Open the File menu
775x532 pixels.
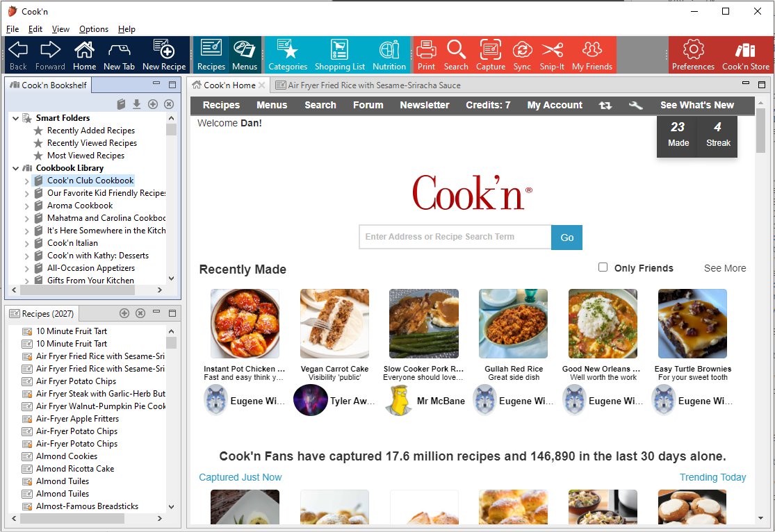point(13,29)
